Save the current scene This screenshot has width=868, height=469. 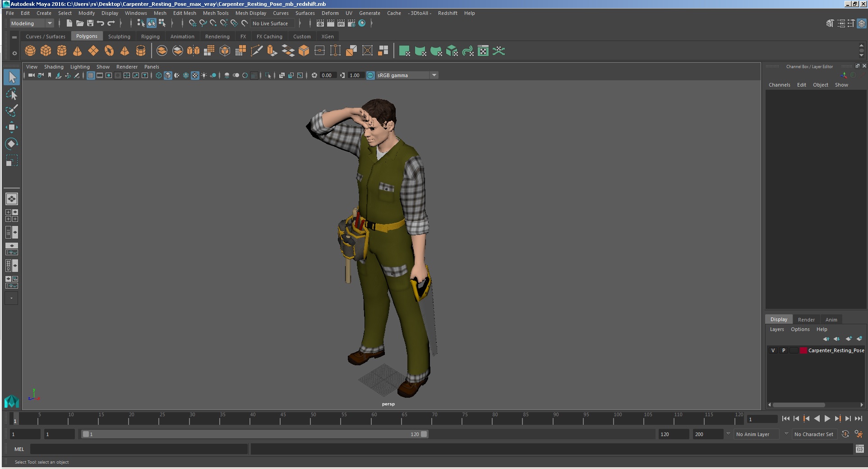(90, 23)
